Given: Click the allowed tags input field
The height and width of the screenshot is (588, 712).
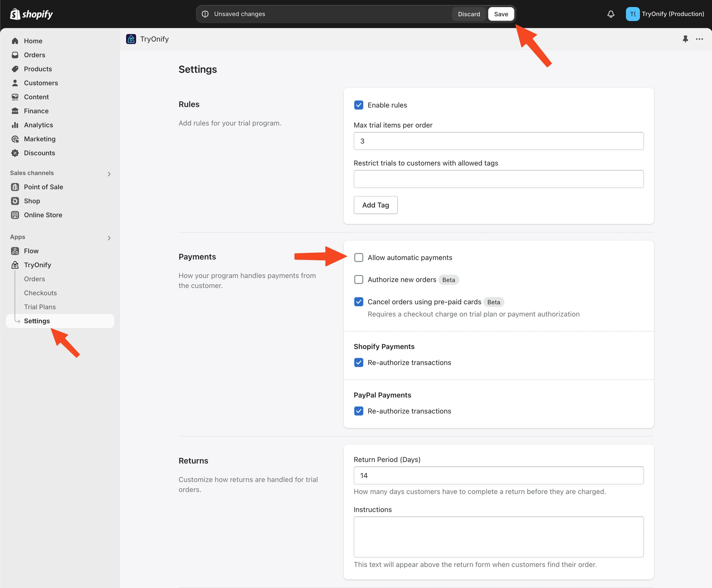Looking at the screenshot, I should pyautogui.click(x=499, y=179).
